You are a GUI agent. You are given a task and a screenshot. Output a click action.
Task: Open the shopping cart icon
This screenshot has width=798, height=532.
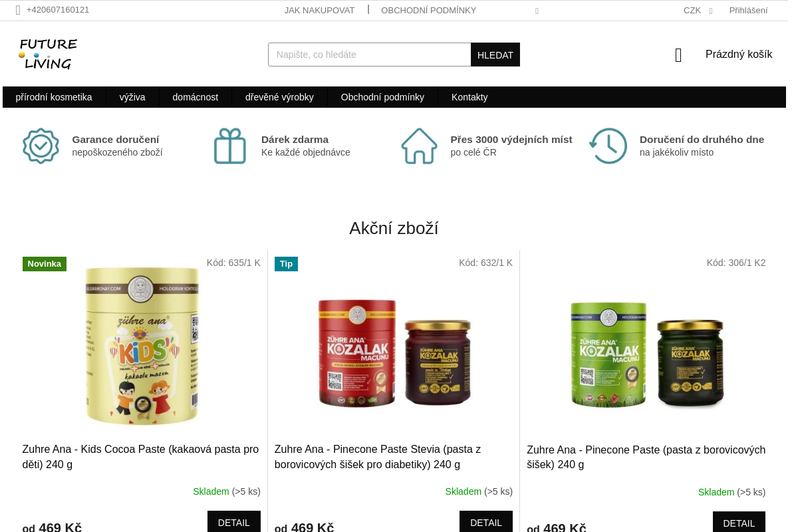(x=678, y=55)
